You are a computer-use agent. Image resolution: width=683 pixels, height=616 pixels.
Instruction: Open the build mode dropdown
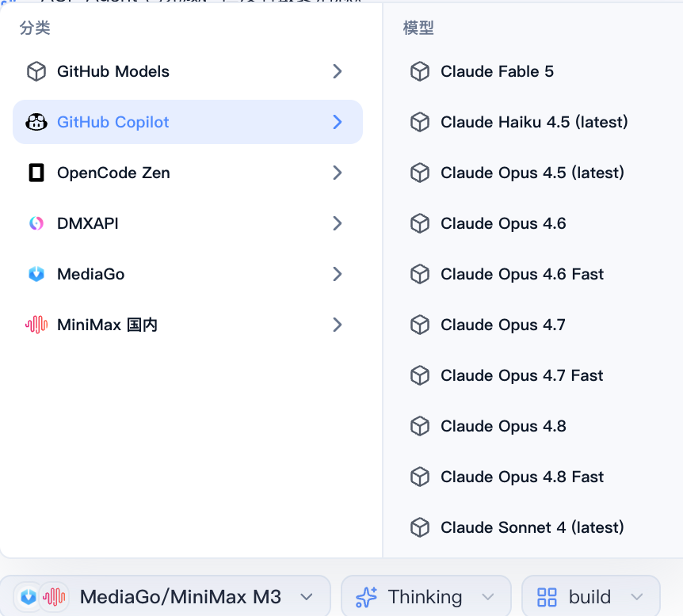point(590,596)
